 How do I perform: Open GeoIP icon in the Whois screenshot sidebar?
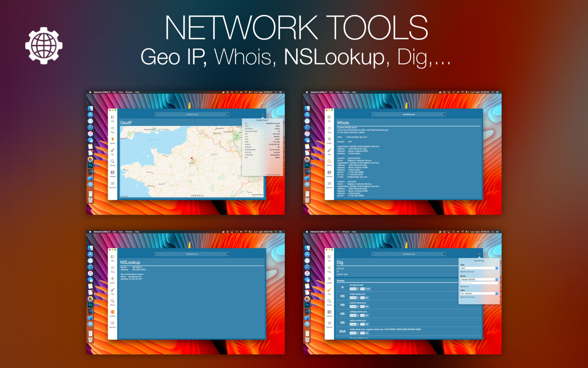329,139
